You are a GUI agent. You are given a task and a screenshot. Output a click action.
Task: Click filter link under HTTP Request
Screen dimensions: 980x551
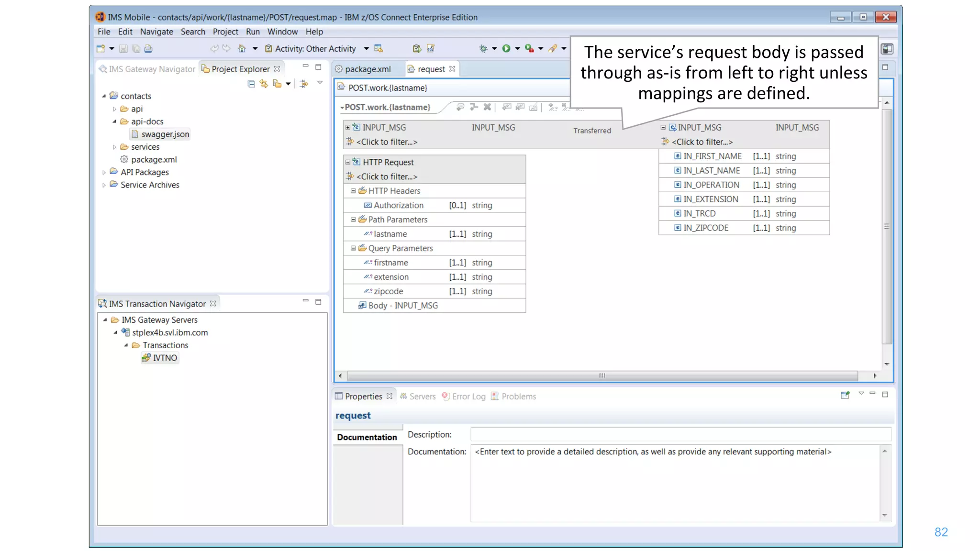tap(387, 176)
